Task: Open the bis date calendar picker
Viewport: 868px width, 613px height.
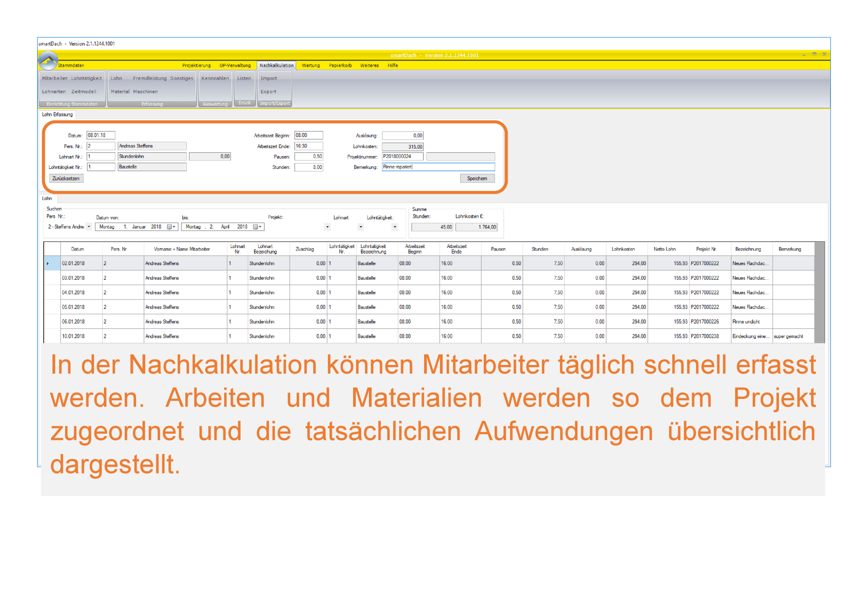Action: pos(257,227)
